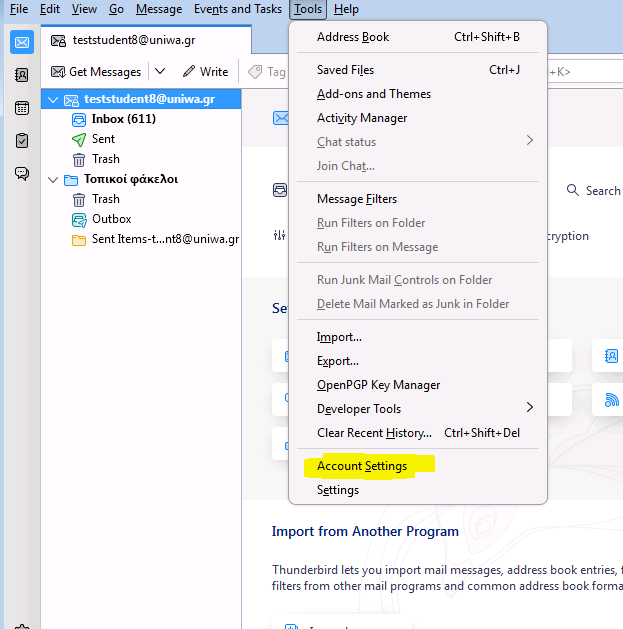Viewport: 623px width, 629px height.
Task: Open Chat status submenu arrow
Action: coord(530,140)
